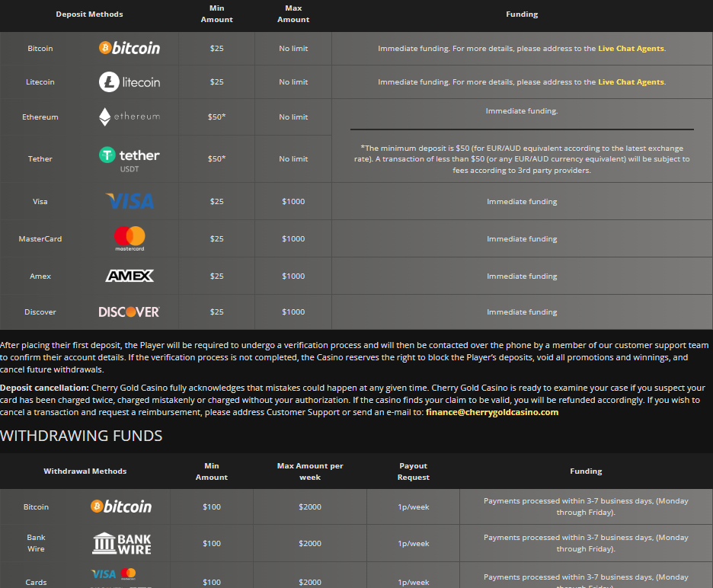Open Live Chat Agents link in the Litecoin row

click(x=631, y=81)
